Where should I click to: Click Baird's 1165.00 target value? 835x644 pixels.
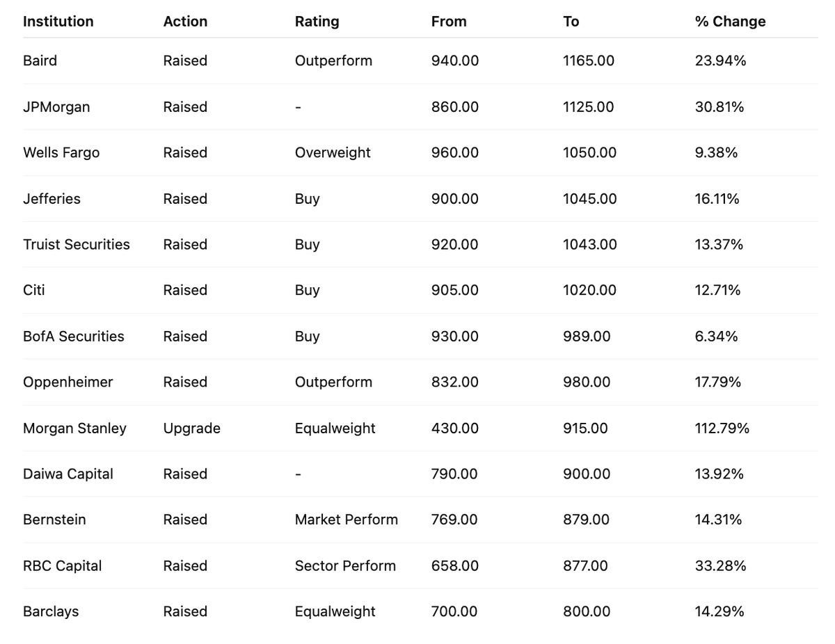589,61
